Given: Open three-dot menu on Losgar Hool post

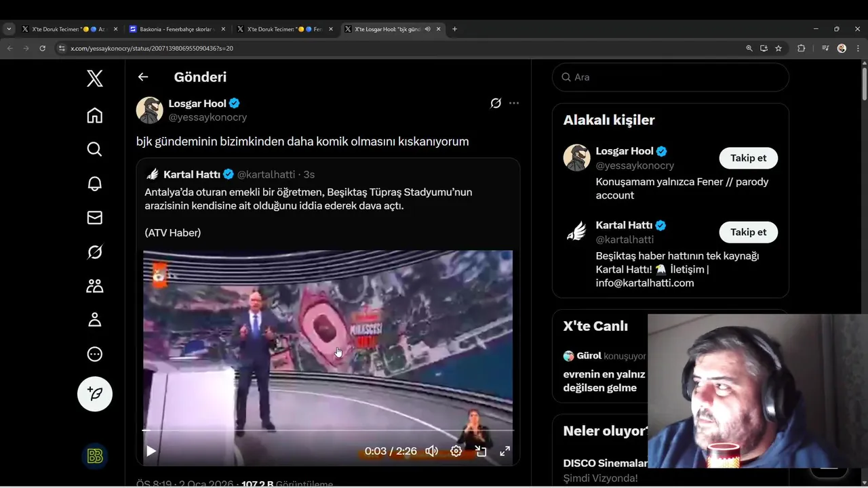Looking at the screenshot, I should pyautogui.click(x=514, y=103).
